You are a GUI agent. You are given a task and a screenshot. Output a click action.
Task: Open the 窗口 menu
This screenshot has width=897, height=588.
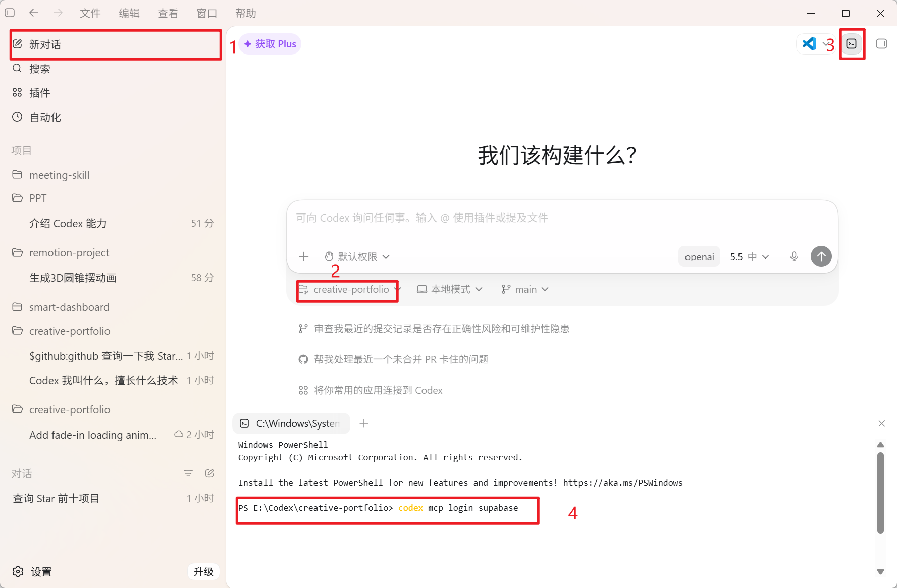206,13
